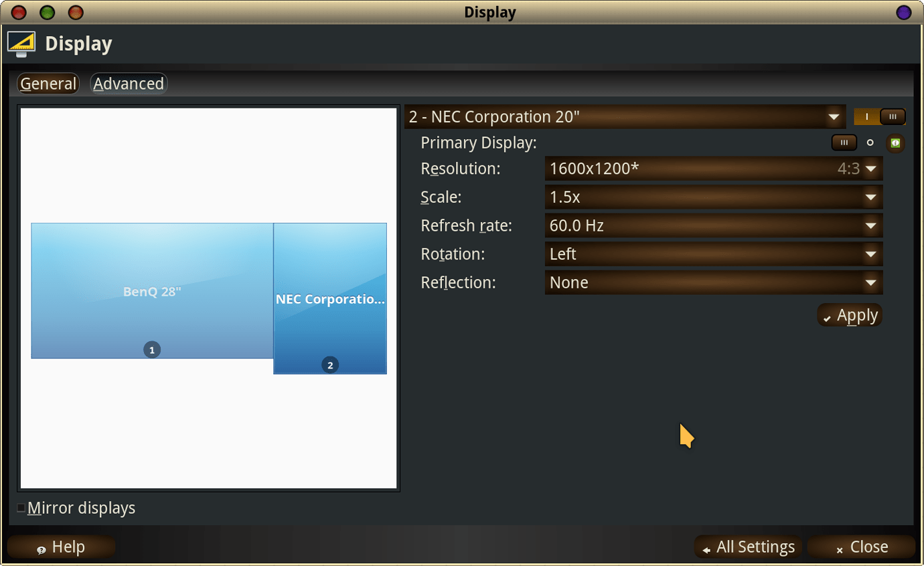This screenshot has width=924, height=566.
Task: Select the General tab
Action: coord(48,83)
